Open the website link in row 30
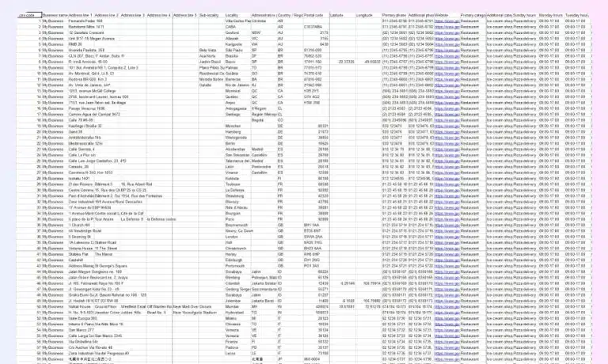Image resolution: width=608 pixels, height=364 pixels. [446, 190]
